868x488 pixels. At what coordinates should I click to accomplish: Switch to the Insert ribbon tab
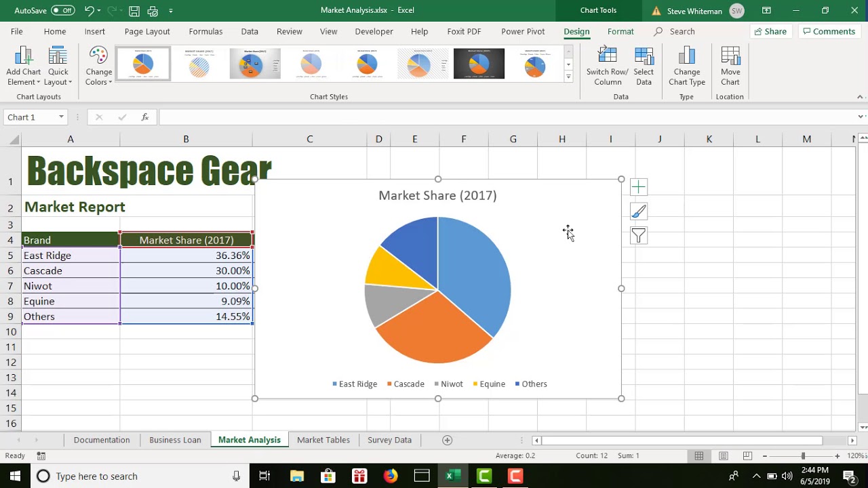click(95, 31)
